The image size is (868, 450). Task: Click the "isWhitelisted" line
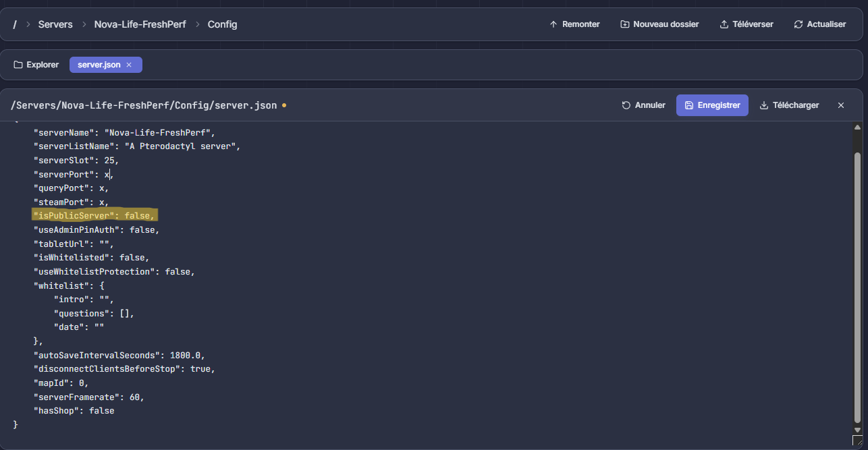coord(91,258)
